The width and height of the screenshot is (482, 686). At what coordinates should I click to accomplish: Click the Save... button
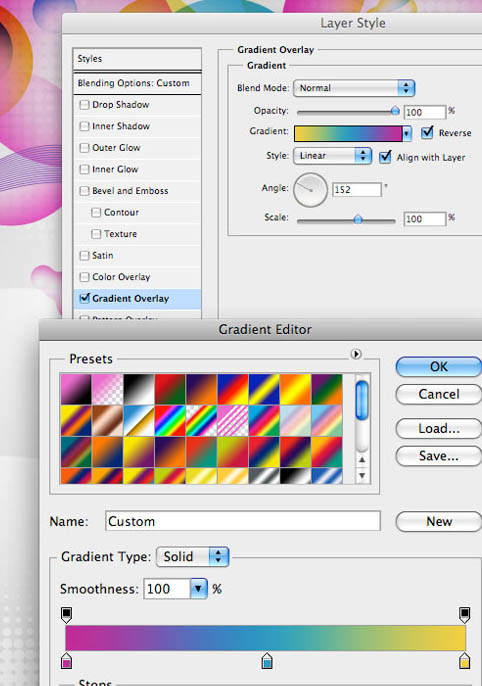439,456
